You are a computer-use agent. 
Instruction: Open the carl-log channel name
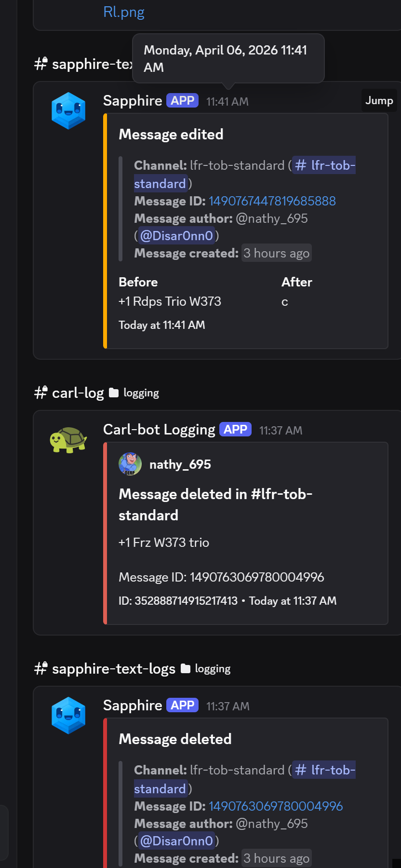78,393
